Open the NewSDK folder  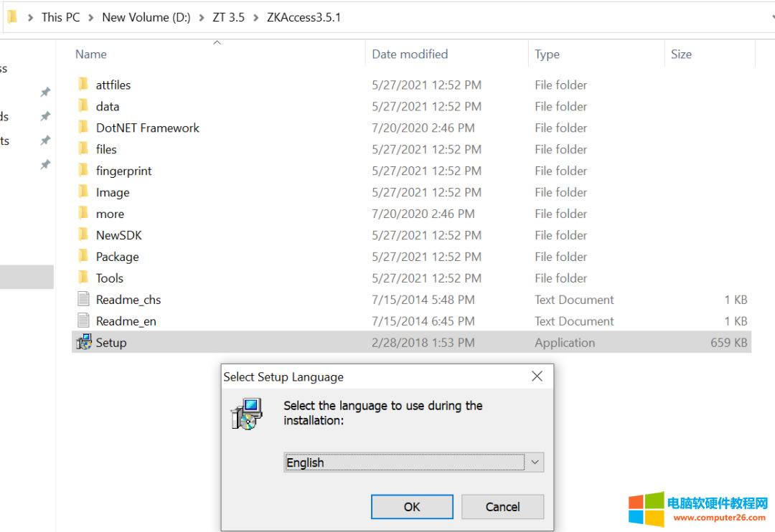pos(118,234)
